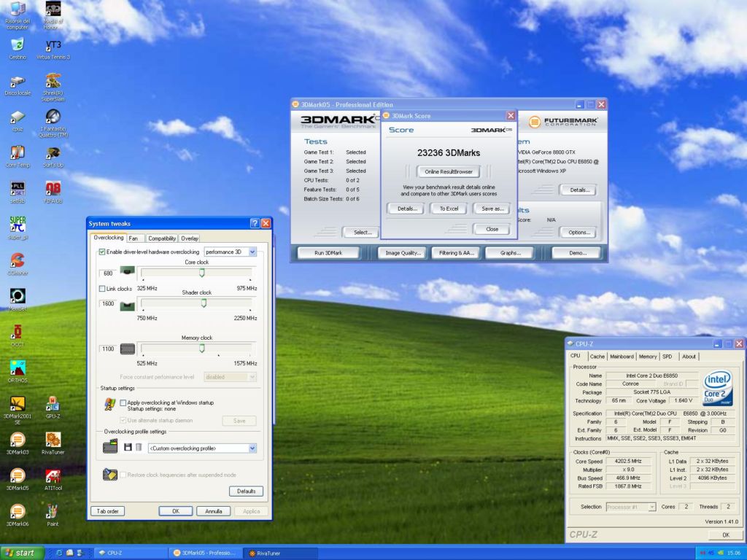Launch Virtua Tennis 3 shortcut
This screenshot has width=747, height=560.
click(53, 48)
